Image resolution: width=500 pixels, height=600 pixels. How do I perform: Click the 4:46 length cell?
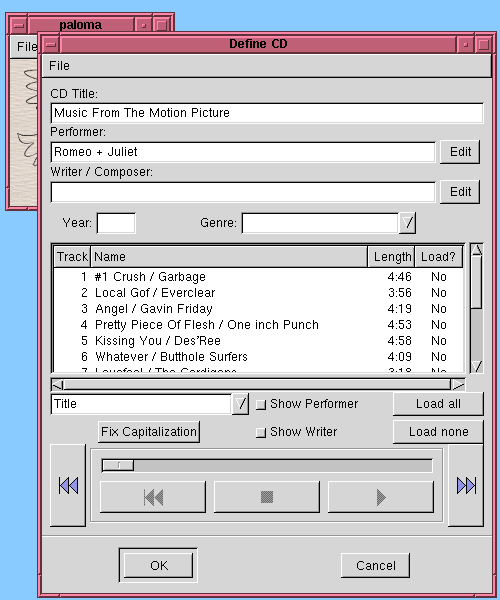(399, 277)
